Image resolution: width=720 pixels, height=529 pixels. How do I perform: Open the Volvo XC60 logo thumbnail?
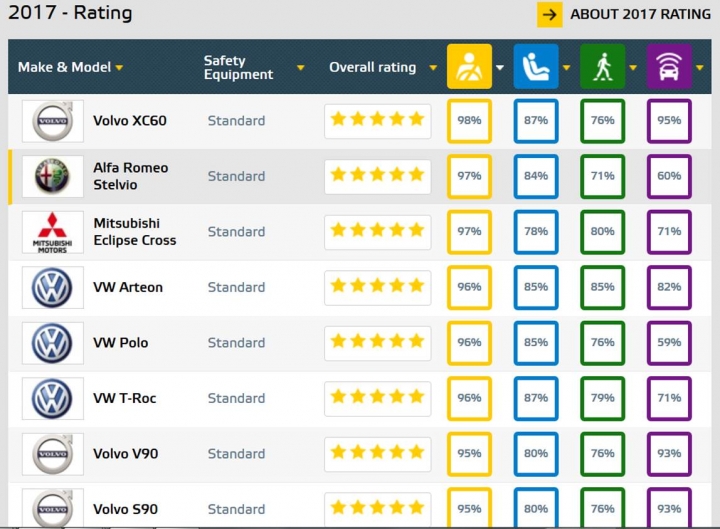[53, 121]
